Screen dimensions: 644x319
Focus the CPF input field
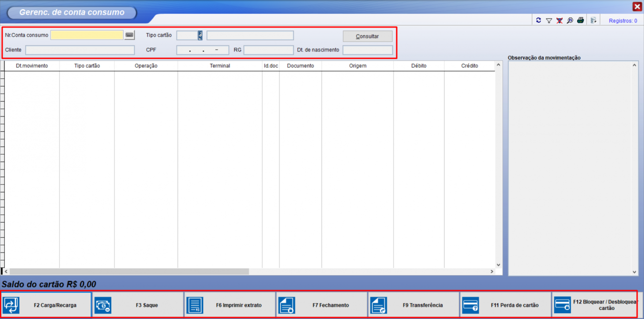pyautogui.click(x=202, y=50)
